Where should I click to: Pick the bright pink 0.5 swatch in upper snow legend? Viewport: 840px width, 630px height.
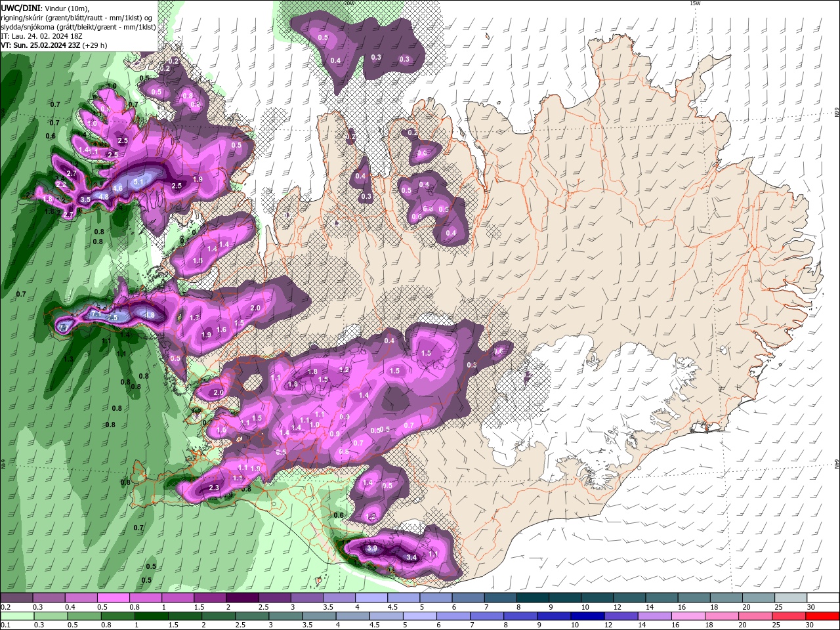pyautogui.click(x=114, y=598)
